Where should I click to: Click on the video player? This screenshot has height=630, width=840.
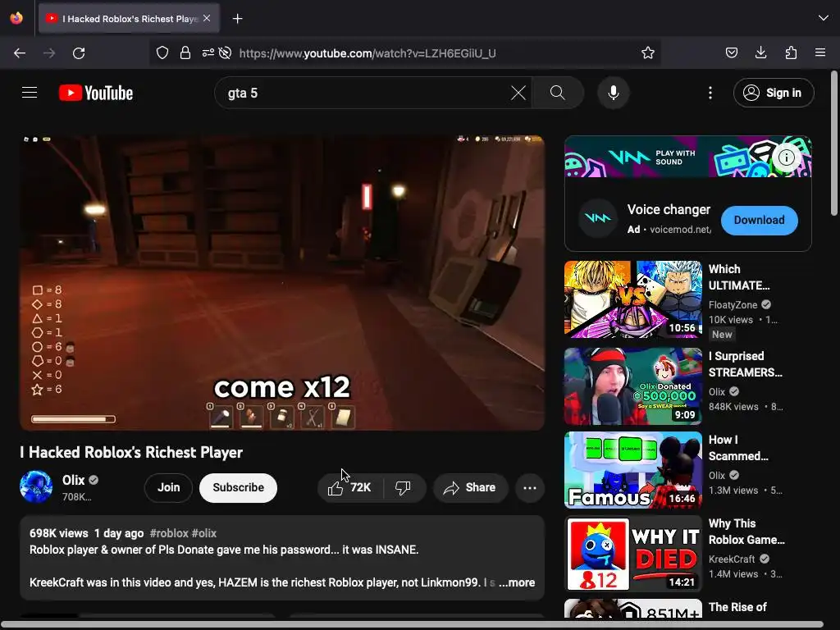(282, 283)
